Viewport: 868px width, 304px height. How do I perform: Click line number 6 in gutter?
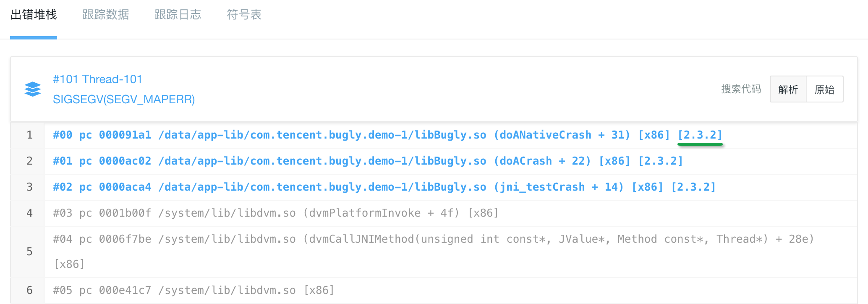click(29, 291)
